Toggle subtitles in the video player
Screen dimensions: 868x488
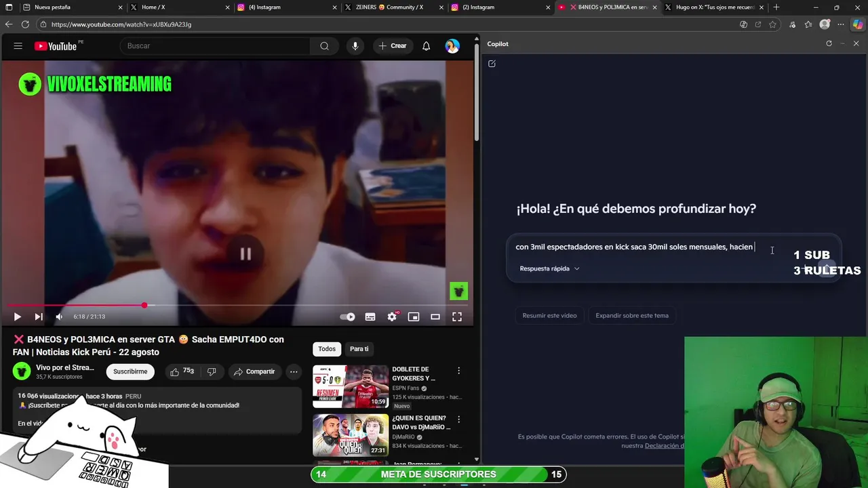click(x=370, y=317)
